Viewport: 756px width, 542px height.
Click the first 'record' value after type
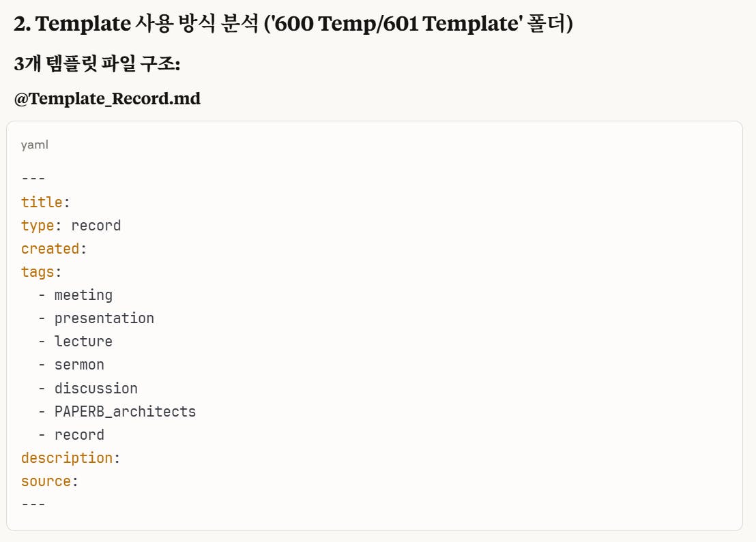tap(96, 226)
